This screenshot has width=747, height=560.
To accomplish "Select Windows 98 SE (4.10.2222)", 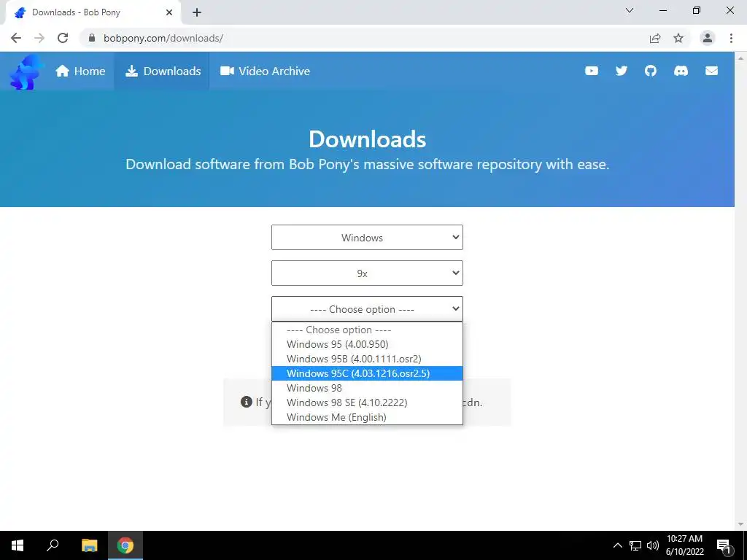I will [x=367, y=402].
